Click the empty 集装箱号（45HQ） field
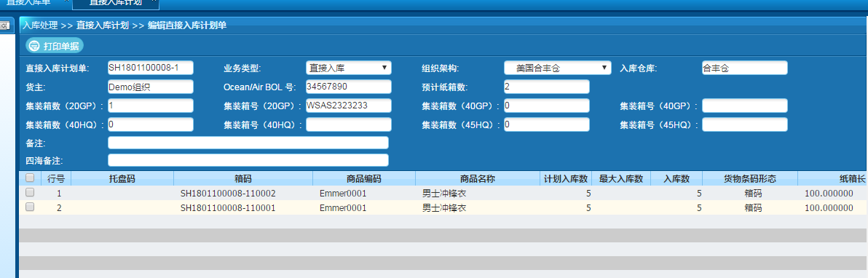The image size is (868, 278). (744, 124)
